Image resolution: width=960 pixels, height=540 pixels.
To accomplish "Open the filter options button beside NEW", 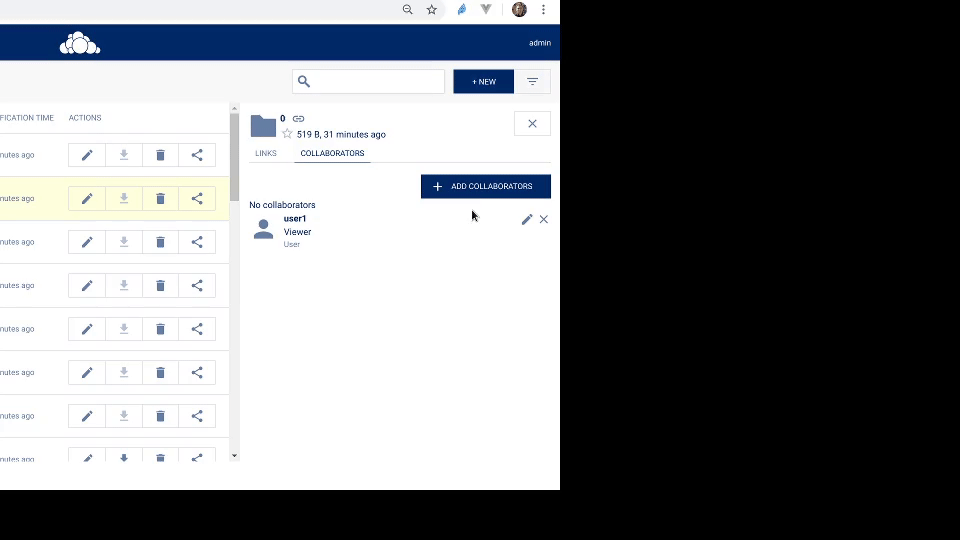I will coord(532,81).
